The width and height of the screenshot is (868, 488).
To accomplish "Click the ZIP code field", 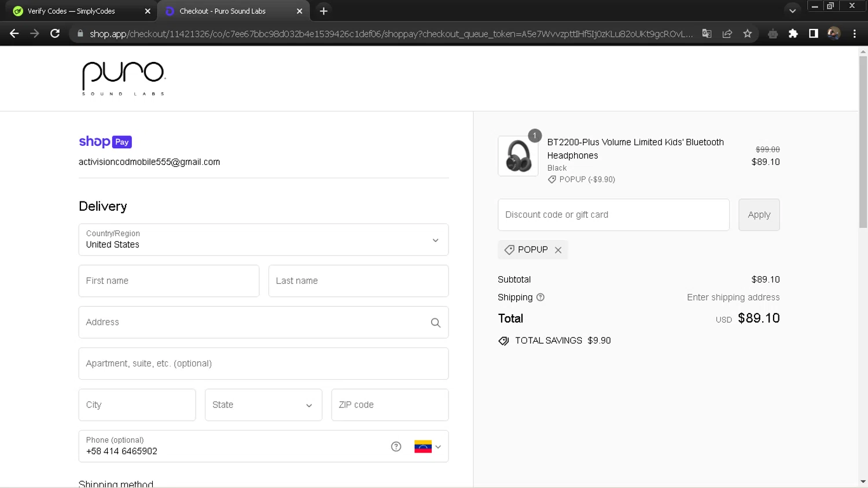I will [390, 405].
